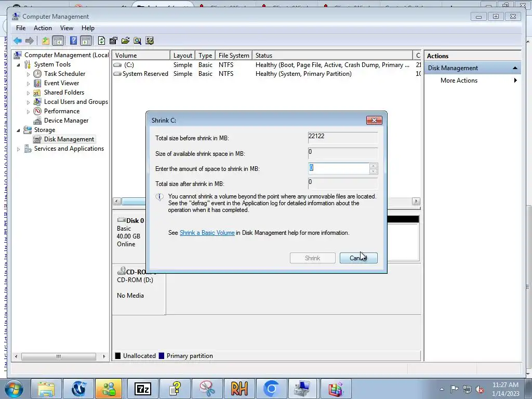Click the Refresh toolbar icon
This screenshot has height=399, width=532.
[x=101, y=41]
